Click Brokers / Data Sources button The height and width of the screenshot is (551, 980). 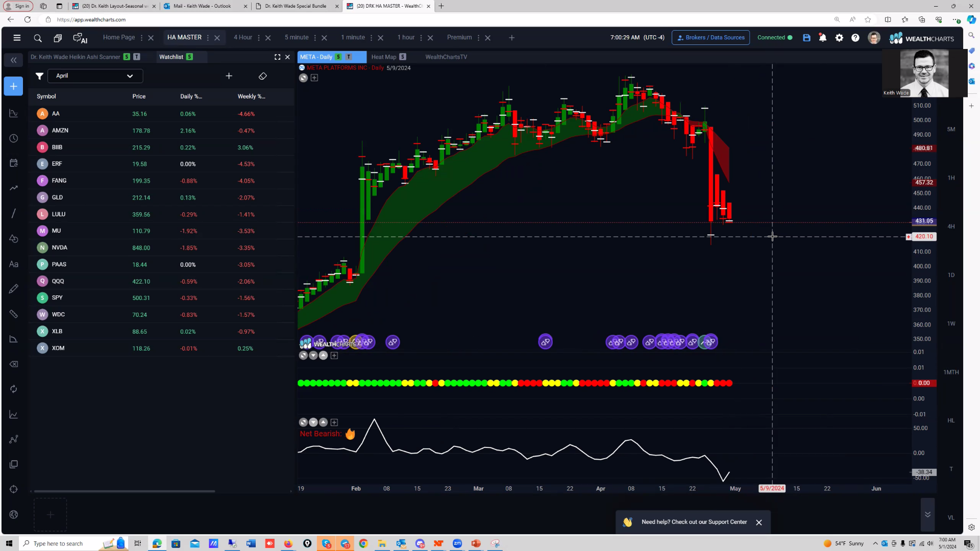(x=710, y=38)
